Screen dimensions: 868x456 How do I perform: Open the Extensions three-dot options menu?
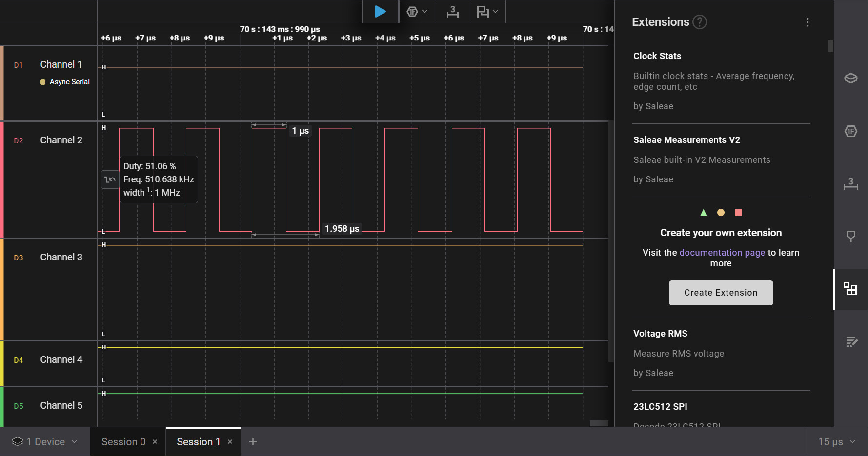point(807,22)
